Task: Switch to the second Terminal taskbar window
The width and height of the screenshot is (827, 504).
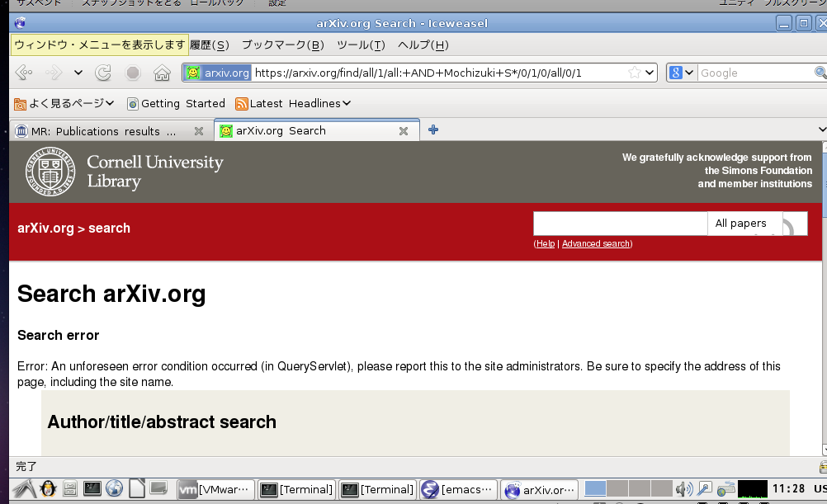Action: 378,489
